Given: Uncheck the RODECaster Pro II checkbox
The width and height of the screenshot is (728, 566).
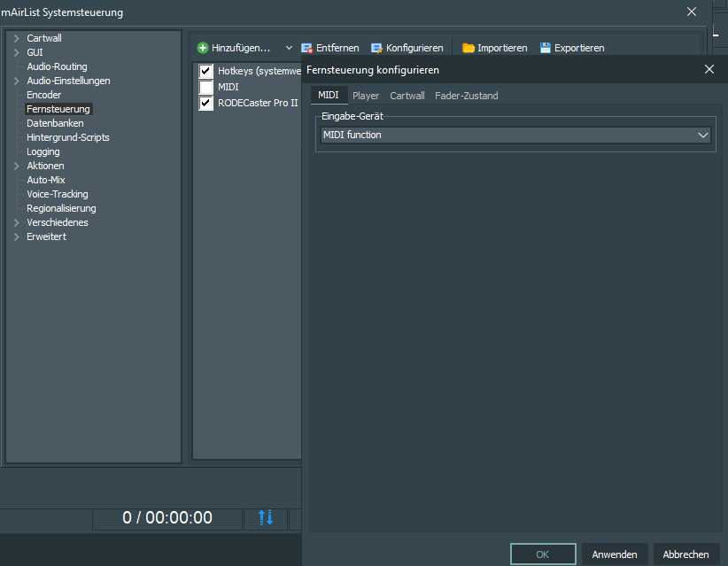Looking at the screenshot, I should coord(206,103).
